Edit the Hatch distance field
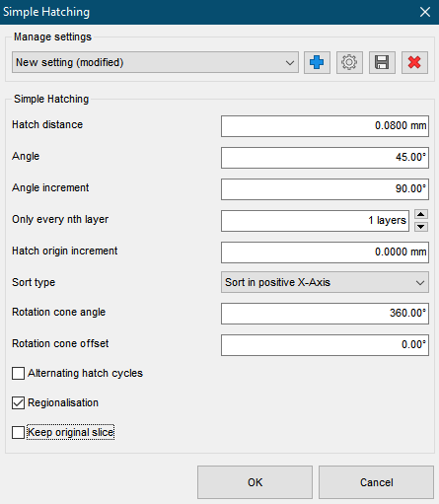Viewport: 439px width, 504px height. (325, 126)
